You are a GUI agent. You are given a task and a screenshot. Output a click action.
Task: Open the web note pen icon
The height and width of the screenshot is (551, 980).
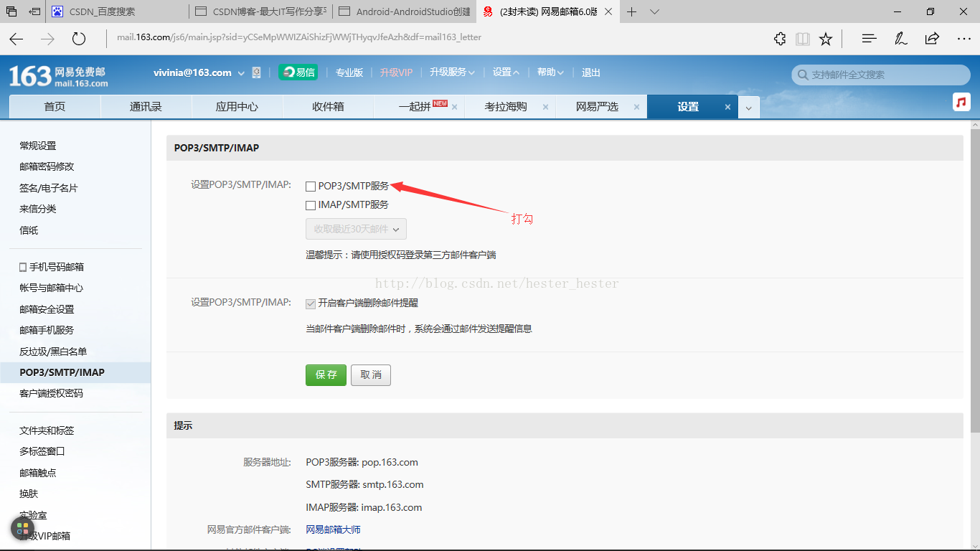click(x=901, y=39)
